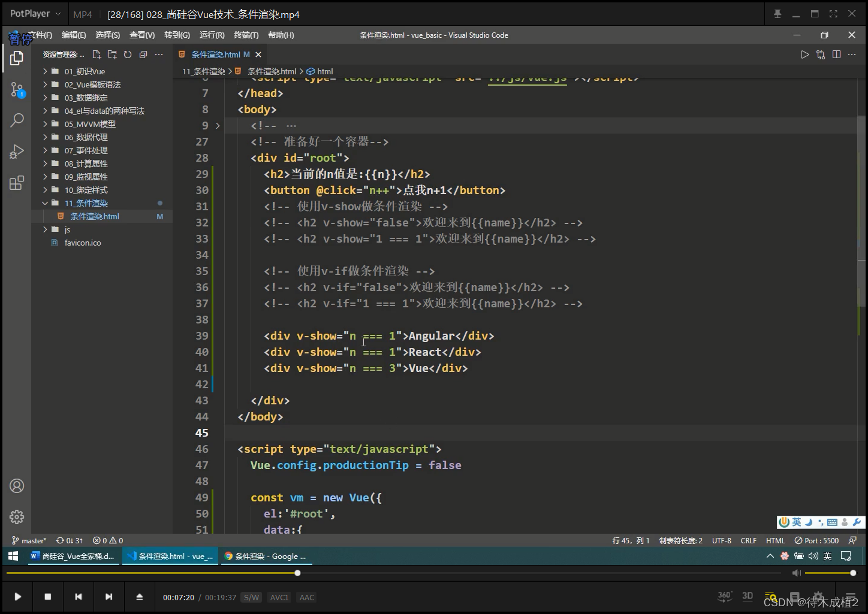Open the Manage gear in the activity bar

(17, 517)
